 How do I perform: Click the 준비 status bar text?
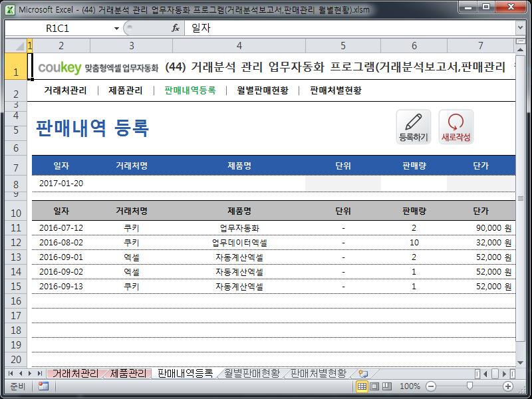point(18,386)
